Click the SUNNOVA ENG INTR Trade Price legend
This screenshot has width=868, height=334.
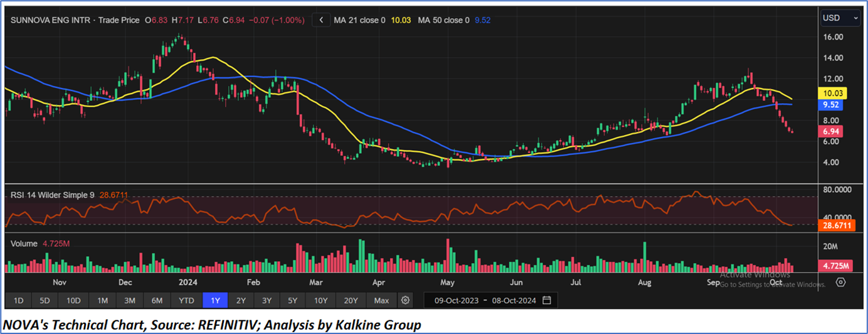tap(75, 20)
